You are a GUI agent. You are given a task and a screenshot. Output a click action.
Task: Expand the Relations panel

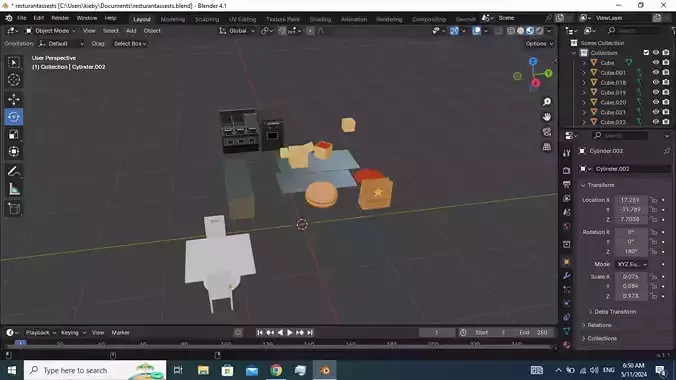coord(599,325)
